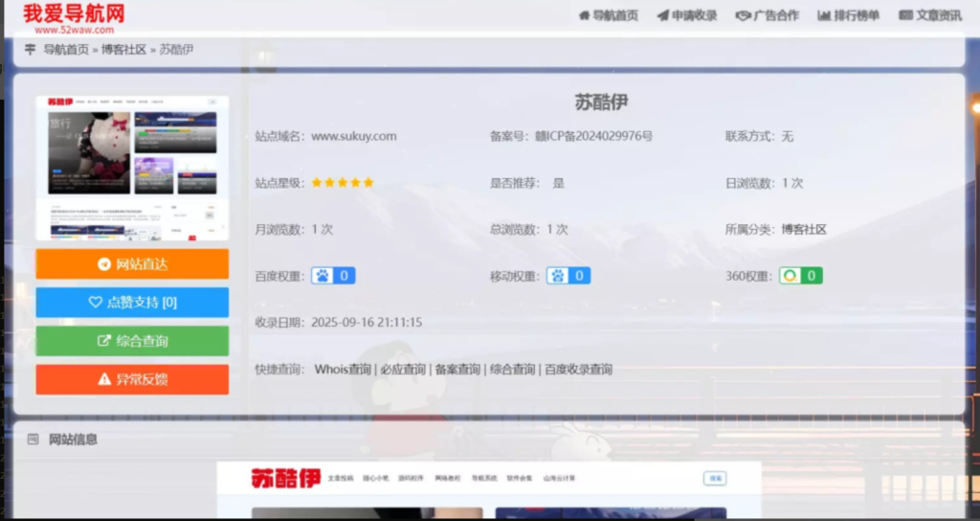Click the paper plane icon beside 申请收录
The height and width of the screenshot is (521, 980).
tap(662, 15)
